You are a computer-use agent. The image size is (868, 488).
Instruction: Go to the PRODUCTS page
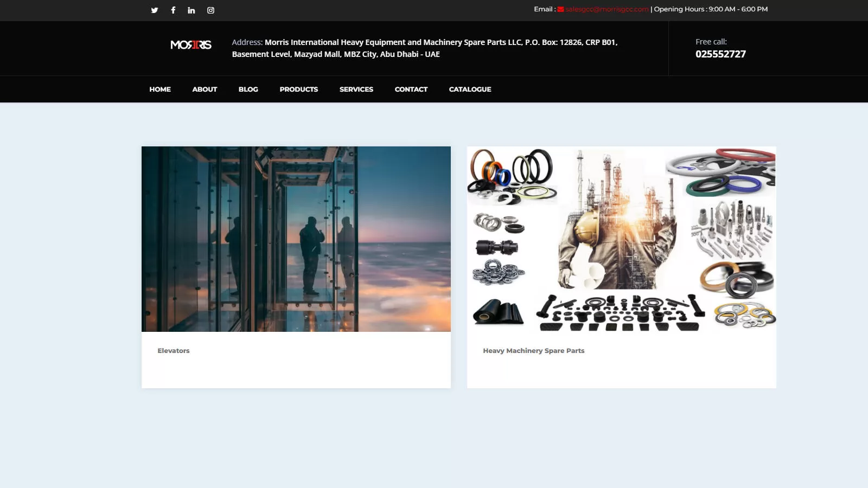[298, 89]
